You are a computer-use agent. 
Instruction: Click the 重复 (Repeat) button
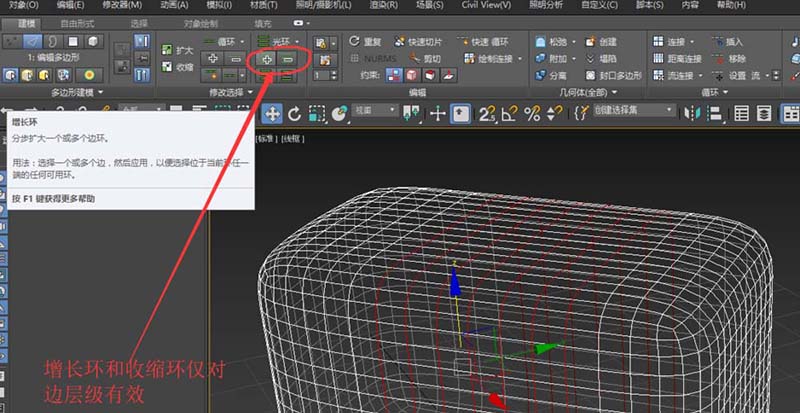click(x=365, y=42)
